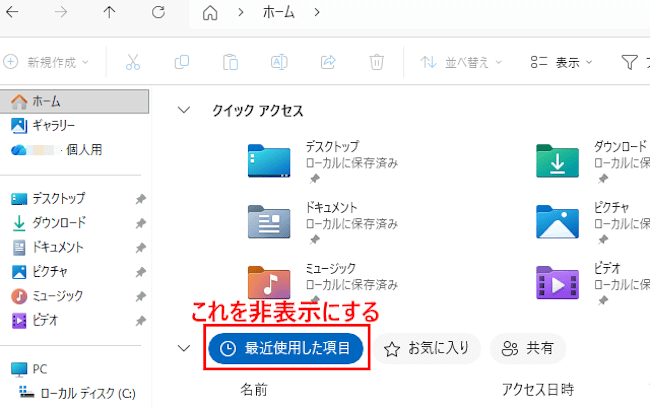Open ミュージック in the sidebar
Screen dimensions: 650x409
(x=47, y=296)
